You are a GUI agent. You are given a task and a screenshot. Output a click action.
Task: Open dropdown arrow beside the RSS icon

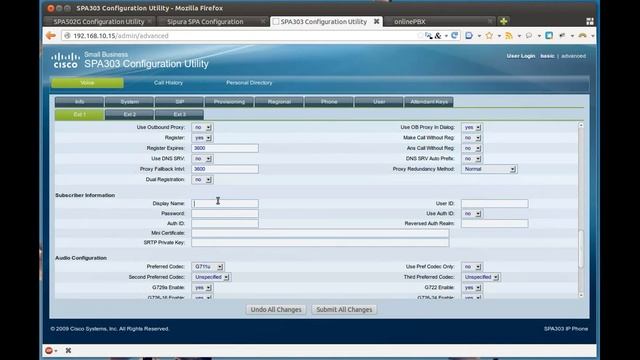[519, 36]
